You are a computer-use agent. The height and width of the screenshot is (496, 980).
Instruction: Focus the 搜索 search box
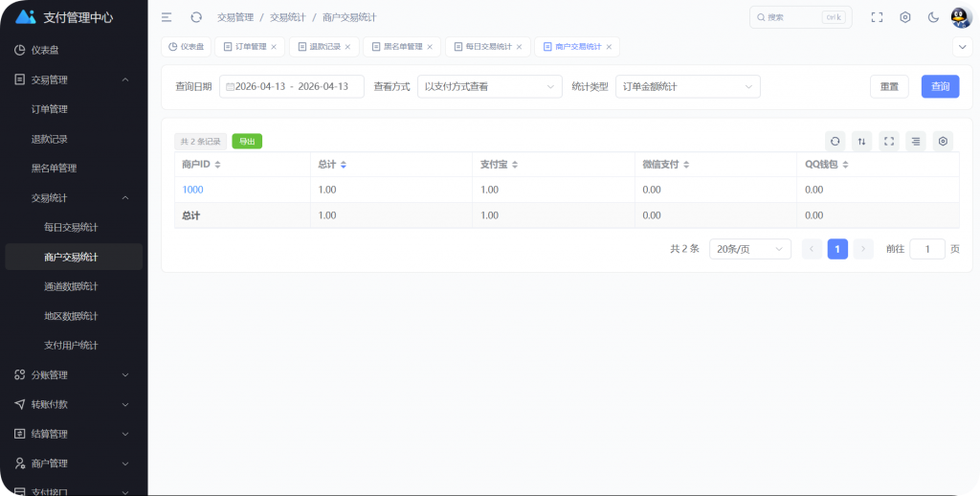point(801,17)
